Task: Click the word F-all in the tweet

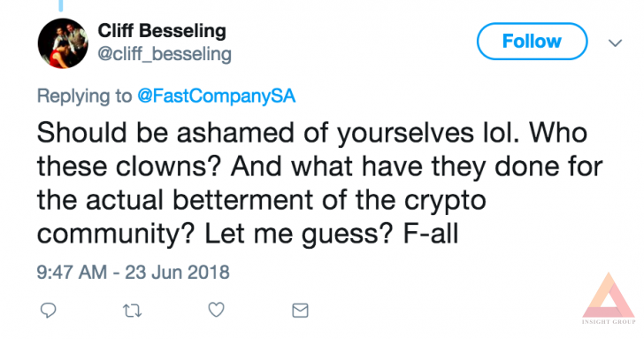Action: tap(431, 234)
